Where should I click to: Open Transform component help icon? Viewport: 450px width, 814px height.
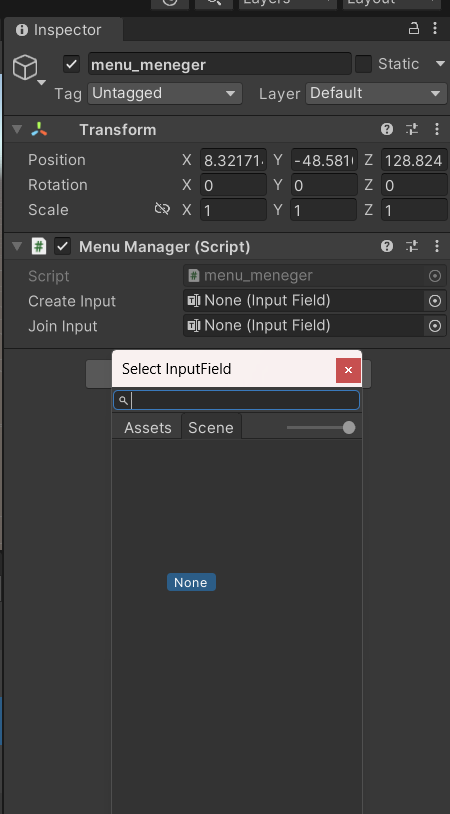click(387, 129)
